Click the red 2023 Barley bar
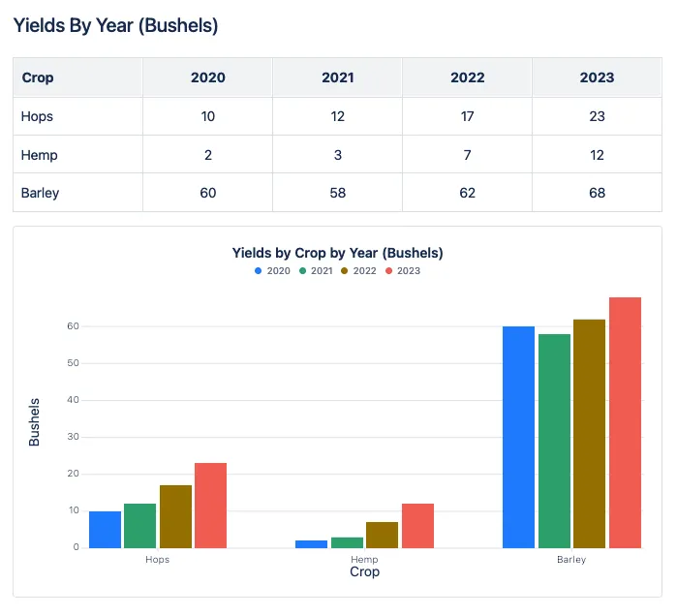The image size is (677, 616). (x=626, y=422)
